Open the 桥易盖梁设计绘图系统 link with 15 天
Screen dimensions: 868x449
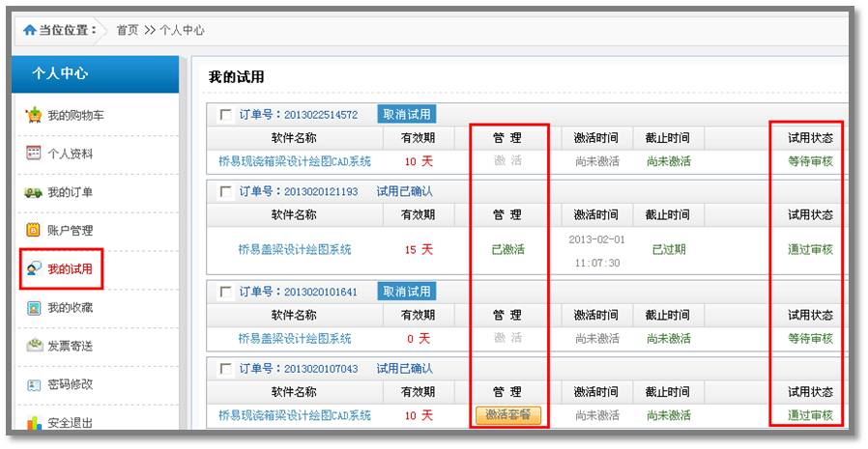point(295,249)
